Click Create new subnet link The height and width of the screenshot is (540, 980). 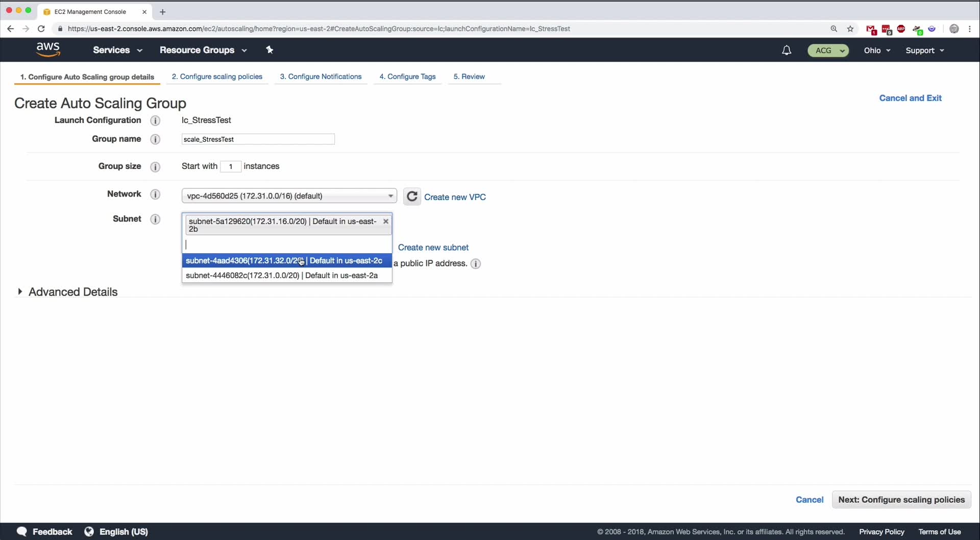433,248
